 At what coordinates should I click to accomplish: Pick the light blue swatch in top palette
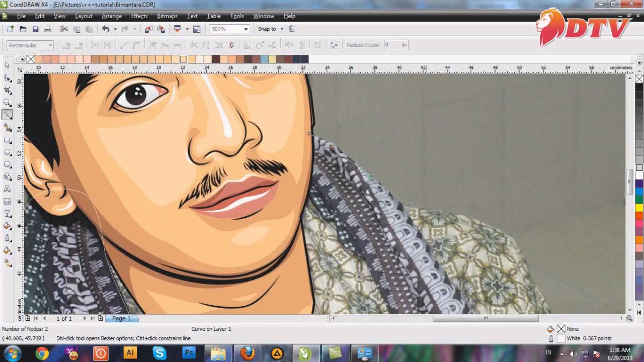(x=265, y=59)
